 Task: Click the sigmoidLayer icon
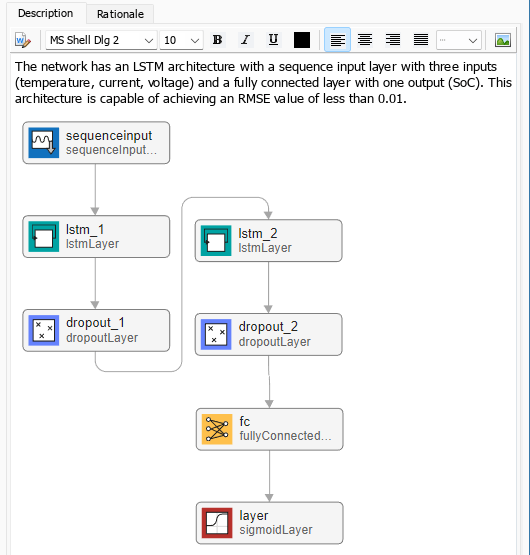(217, 523)
